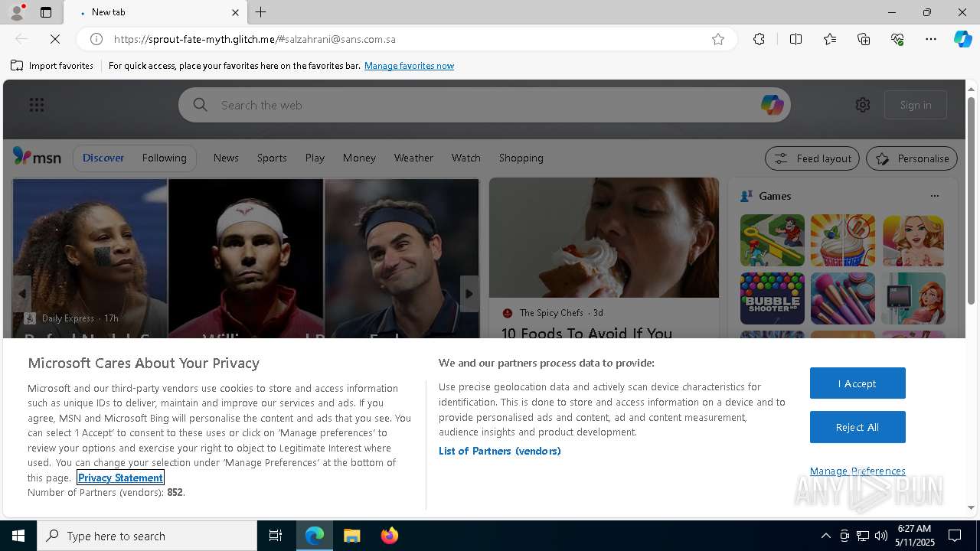Open Settings and more menu

coord(931,39)
